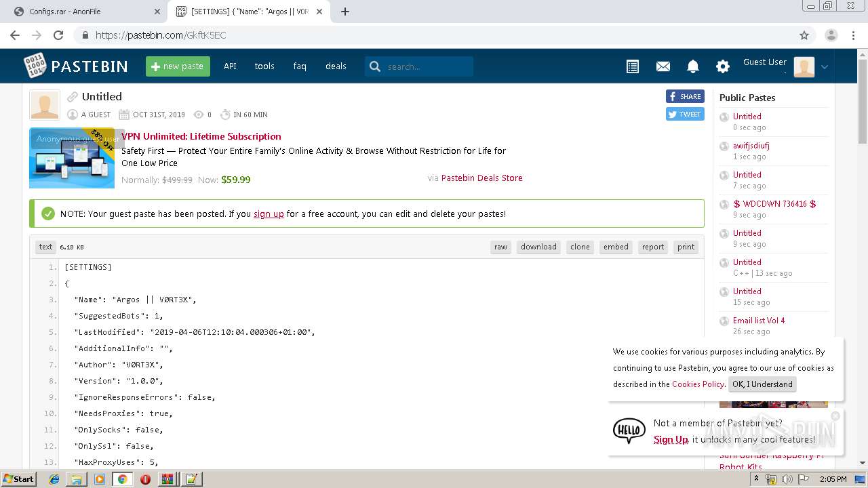Create a new paste
This screenshot has height=488, width=868.
pyautogui.click(x=178, y=66)
